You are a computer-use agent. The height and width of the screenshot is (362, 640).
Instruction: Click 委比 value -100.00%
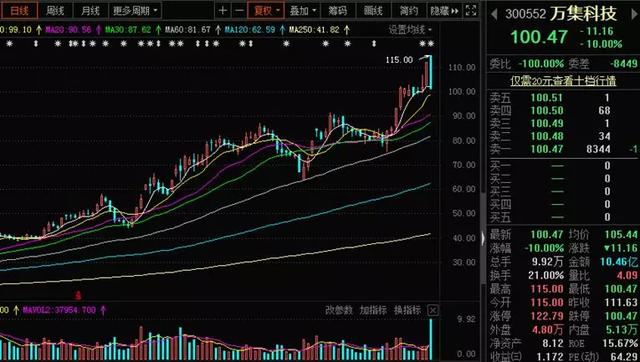pyautogui.click(x=541, y=64)
